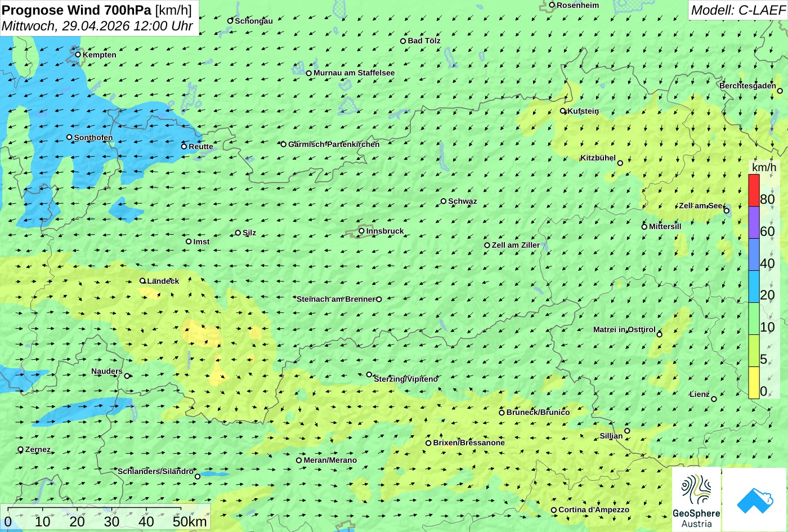Select the Zell am Ziller marker

pos(487,245)
